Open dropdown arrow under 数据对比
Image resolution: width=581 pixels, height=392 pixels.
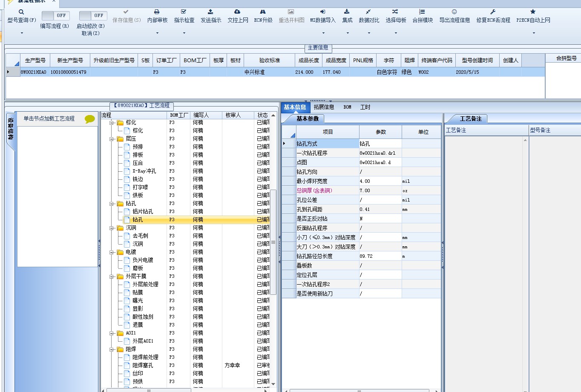(x=369, y=33)
